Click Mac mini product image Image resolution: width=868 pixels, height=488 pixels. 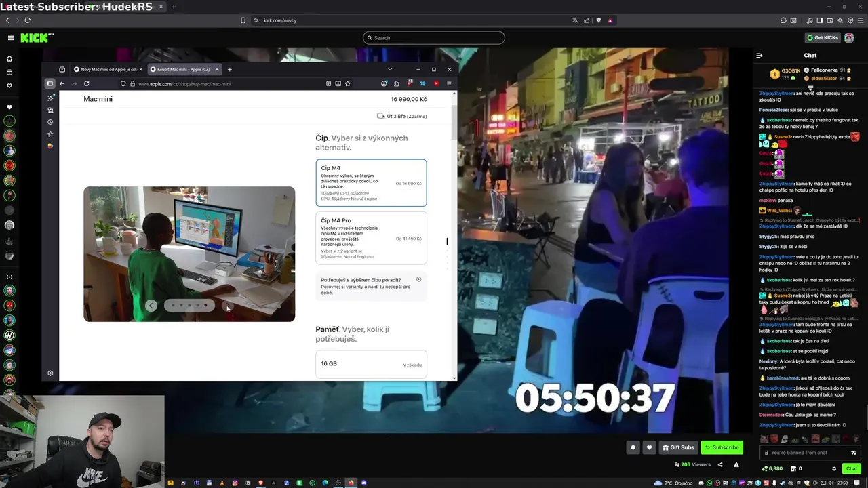pos(189,253)
